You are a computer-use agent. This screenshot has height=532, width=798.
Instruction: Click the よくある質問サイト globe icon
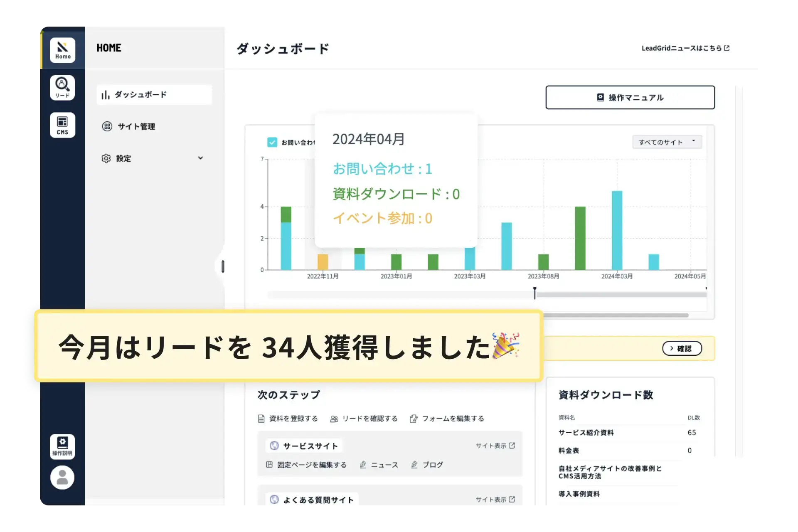click(x=274, y=500)
